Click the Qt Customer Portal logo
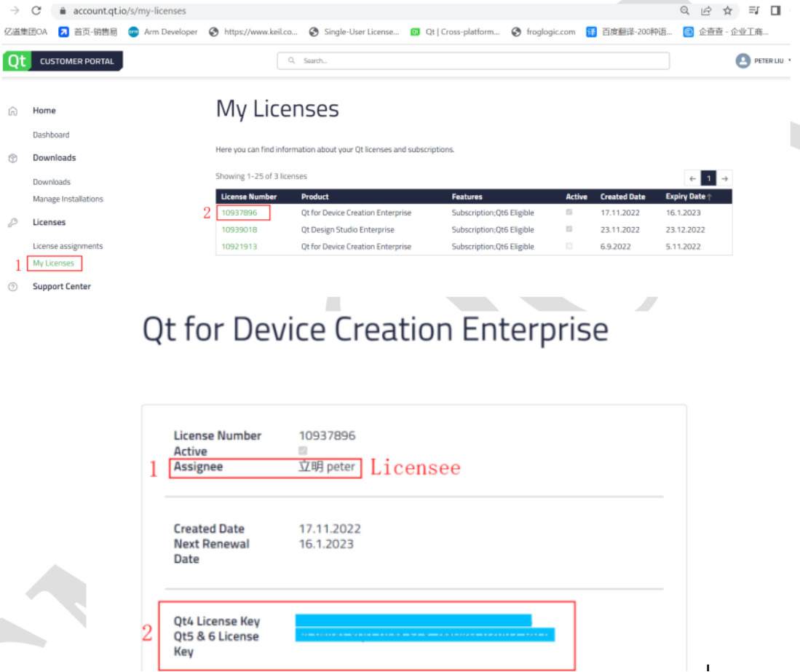Viewport: 800px width, 672px height. 63,61
